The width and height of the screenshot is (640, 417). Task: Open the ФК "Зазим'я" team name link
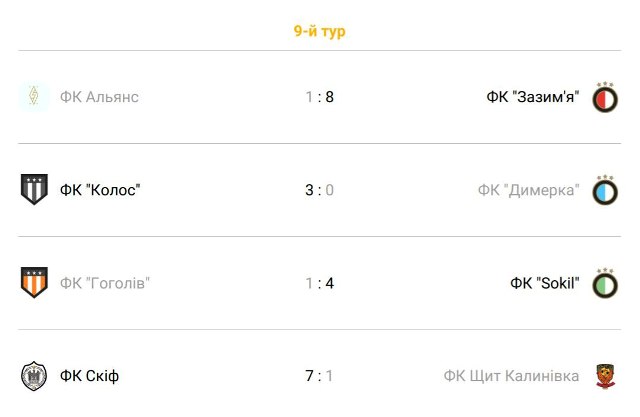pyautogui.click(x=533, y=97)
